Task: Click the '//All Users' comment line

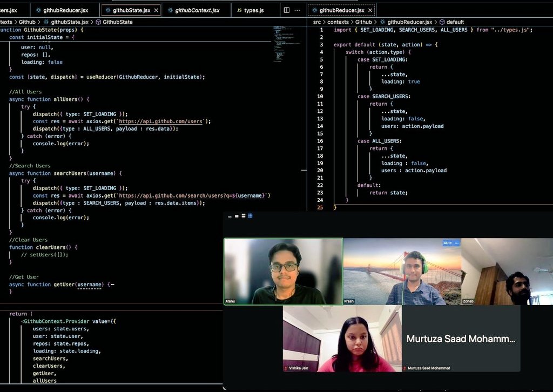Action: [25, 92]
